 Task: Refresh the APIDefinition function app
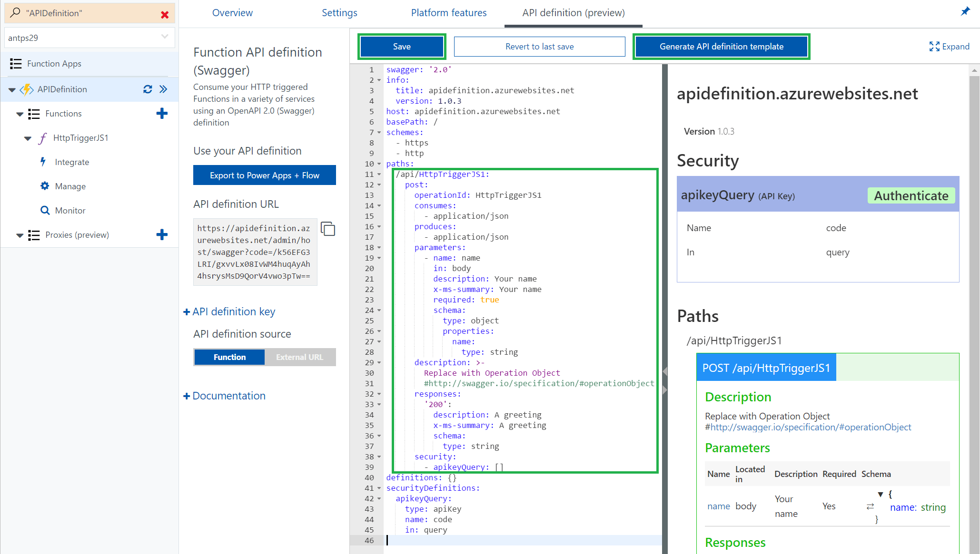pyautogui.click(x=148, y=89)
